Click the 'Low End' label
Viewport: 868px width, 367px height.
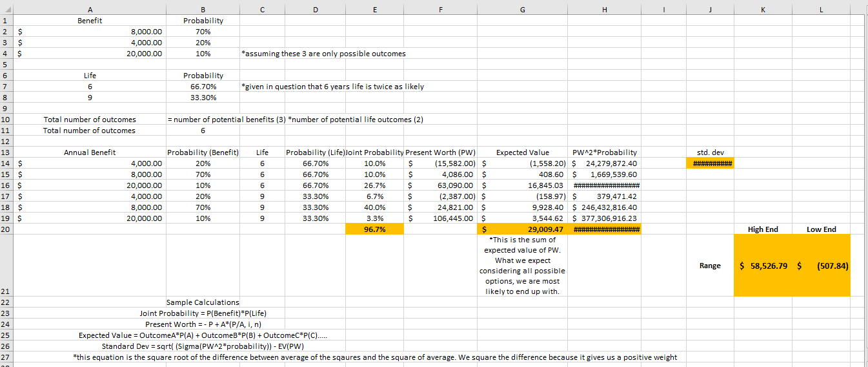point(821,229)
